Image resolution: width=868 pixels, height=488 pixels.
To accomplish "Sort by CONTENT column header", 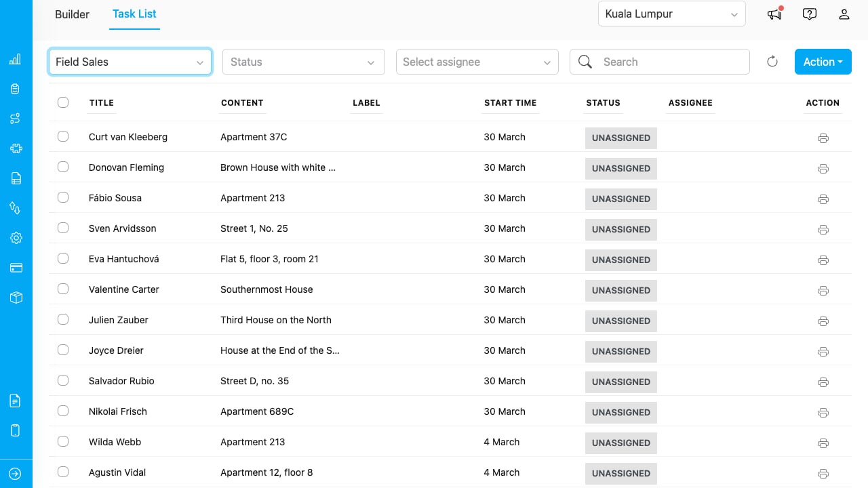I will coord(242,103).
